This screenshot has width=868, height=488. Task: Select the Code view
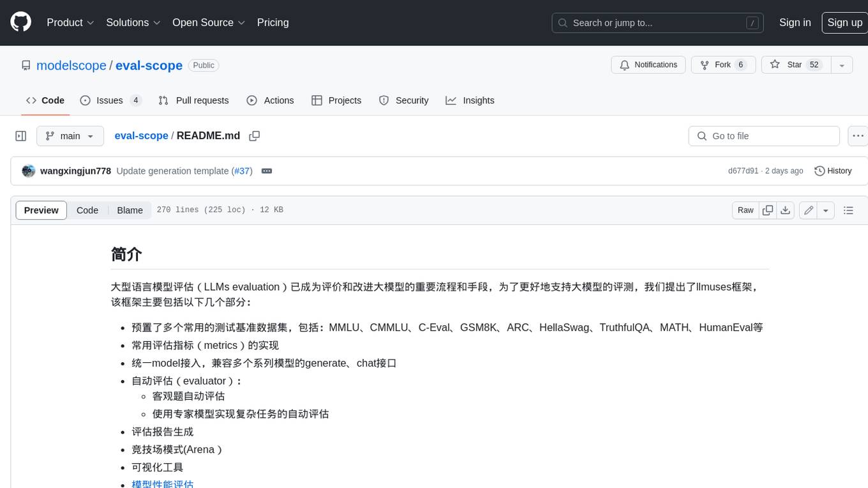(87, 210)
